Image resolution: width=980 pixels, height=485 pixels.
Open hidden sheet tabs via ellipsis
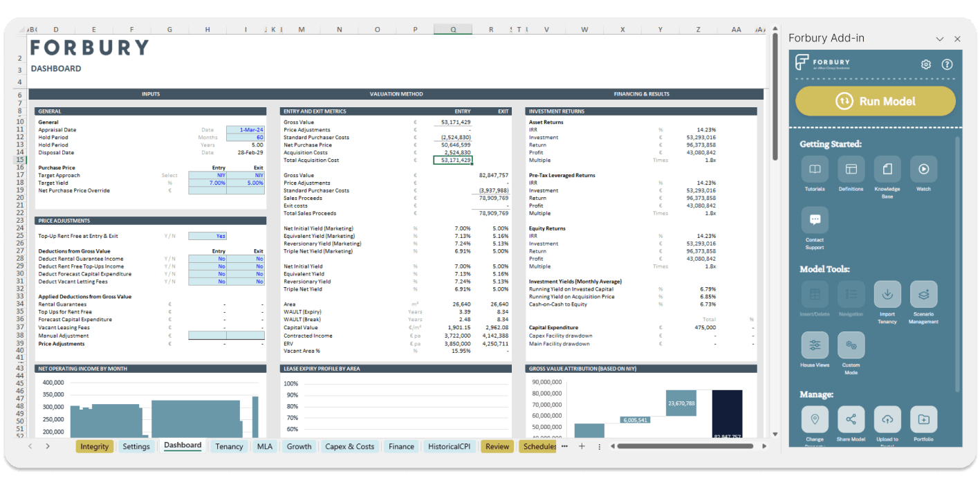(564, 446)
